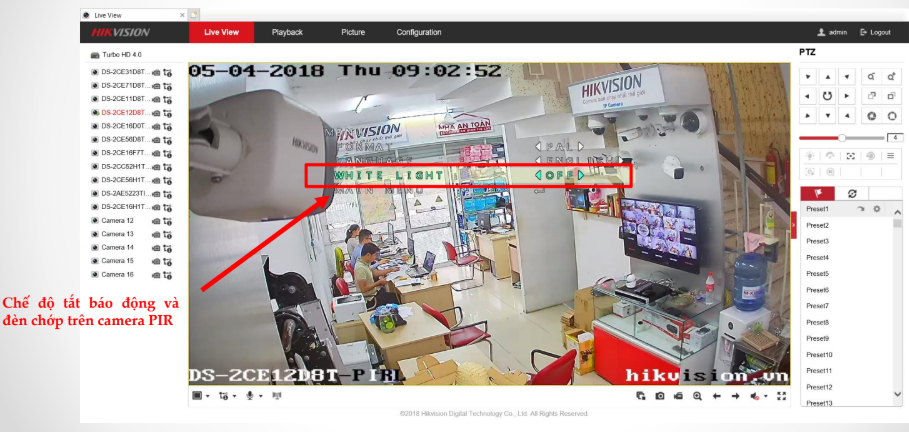Viewport: 909px width, 432px height.
Task: Close the iris in PTZ panel
Action: point(871,116)
